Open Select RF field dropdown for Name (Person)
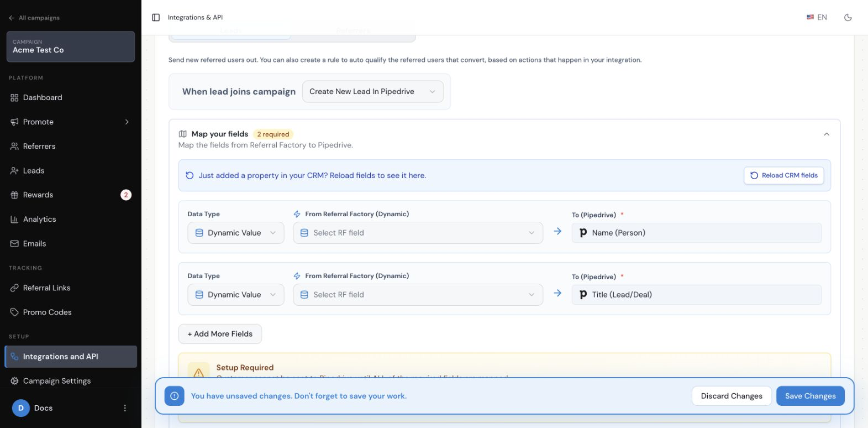 click(418, 233)
